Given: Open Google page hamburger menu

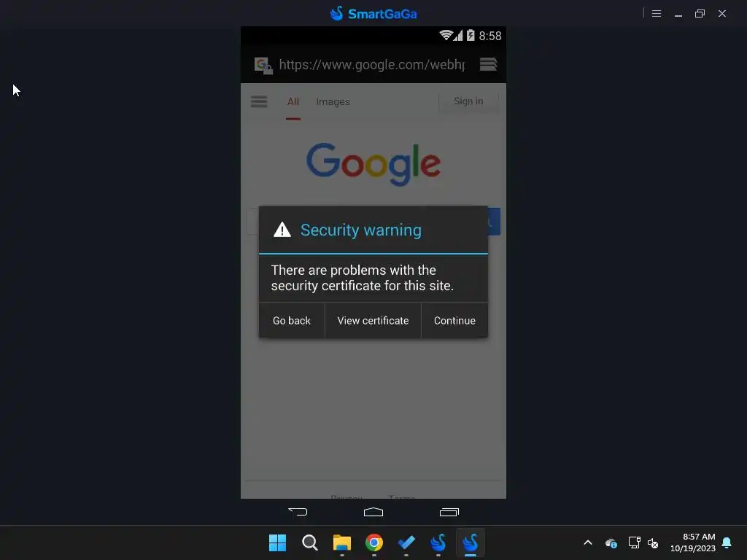Looking at the screenshot, I should (259, 101).
